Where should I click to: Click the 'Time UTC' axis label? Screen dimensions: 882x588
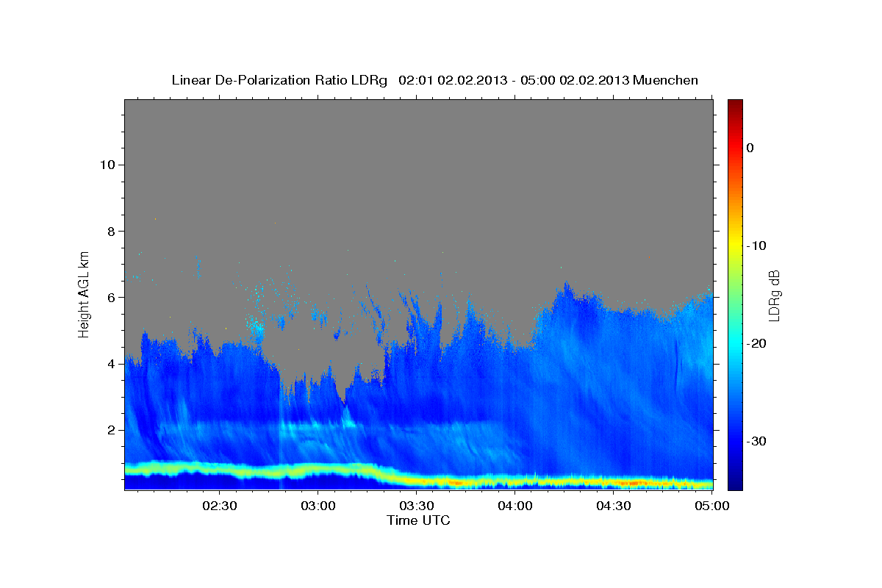pos(418,520)
